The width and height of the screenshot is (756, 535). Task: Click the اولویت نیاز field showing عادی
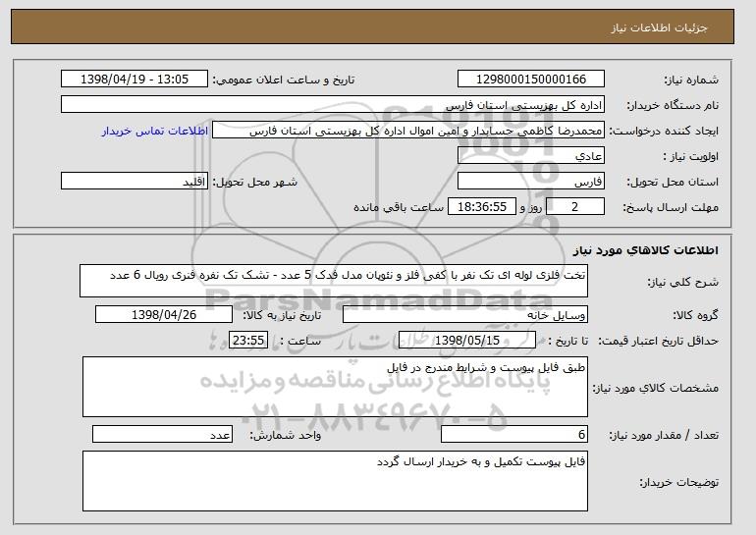tap(531, 156)
